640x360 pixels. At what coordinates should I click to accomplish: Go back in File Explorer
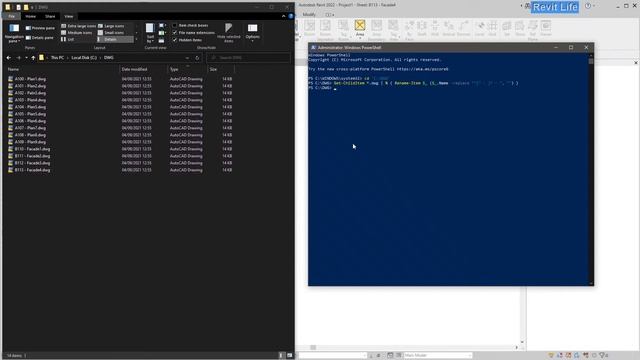point(9,58)
